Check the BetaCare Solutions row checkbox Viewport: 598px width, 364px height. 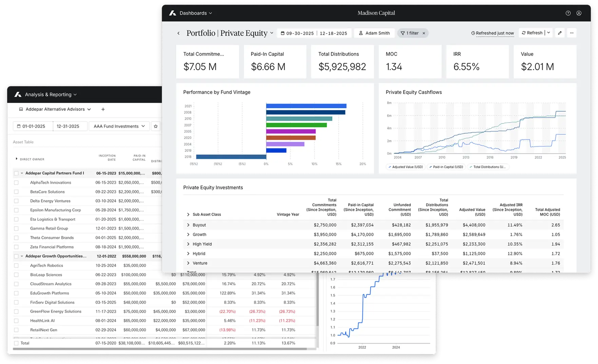click(16, 192)
